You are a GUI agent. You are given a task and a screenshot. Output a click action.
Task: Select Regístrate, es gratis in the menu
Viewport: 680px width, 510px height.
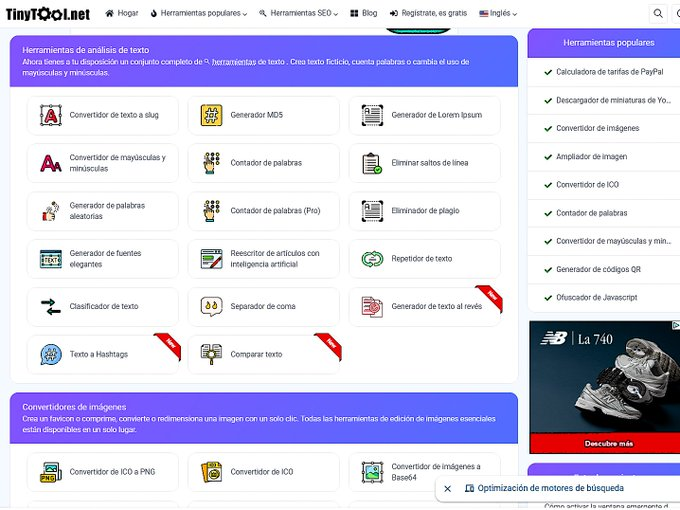click(x=428, y=13)
